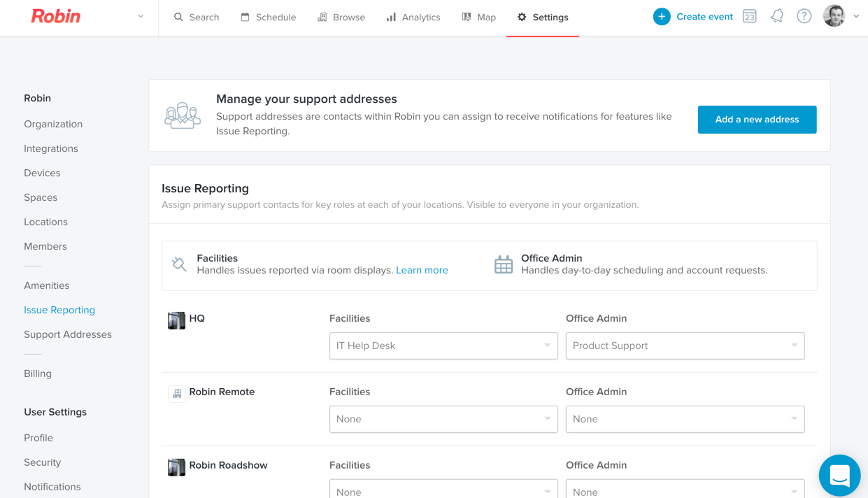Open Robin Remote Office Admin dropdown
Screen dimensions: 868x498
[685, 419]
